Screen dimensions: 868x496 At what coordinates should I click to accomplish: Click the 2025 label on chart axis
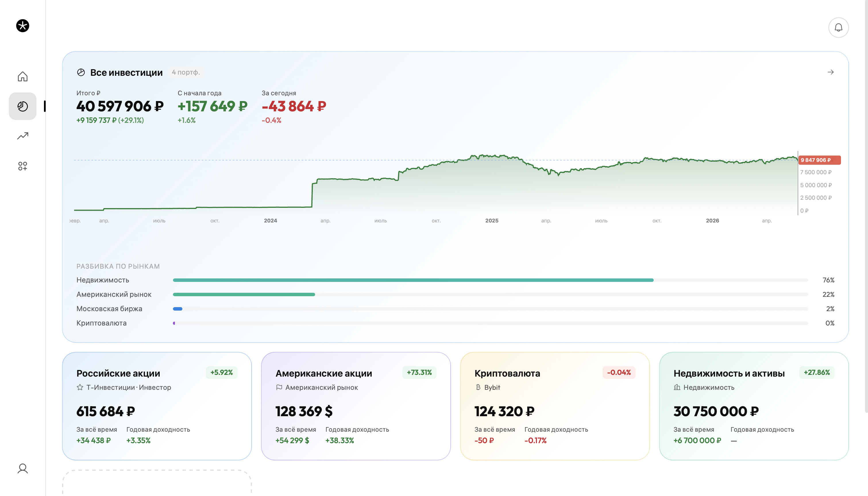[x=492, y=221]
